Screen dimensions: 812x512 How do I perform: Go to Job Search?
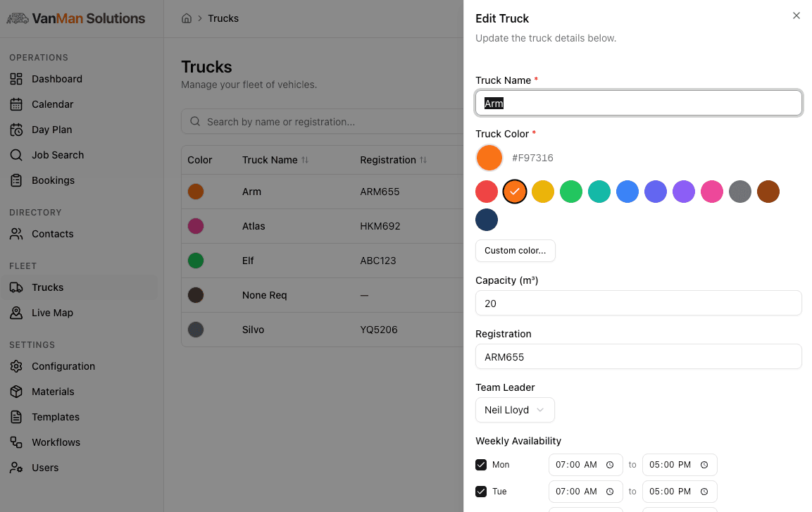(57, 155)
